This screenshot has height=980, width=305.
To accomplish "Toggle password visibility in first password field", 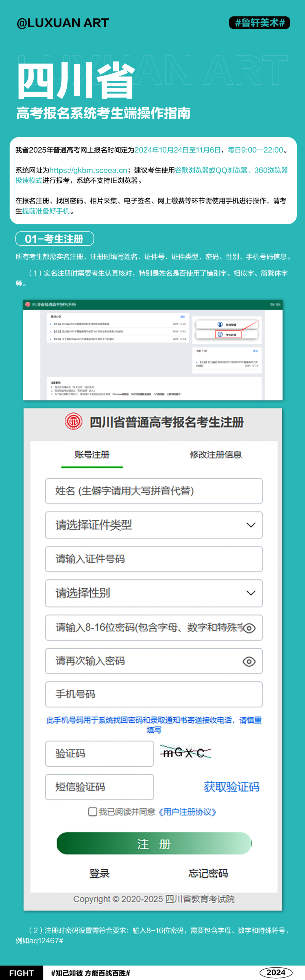I will pos(249,628).
